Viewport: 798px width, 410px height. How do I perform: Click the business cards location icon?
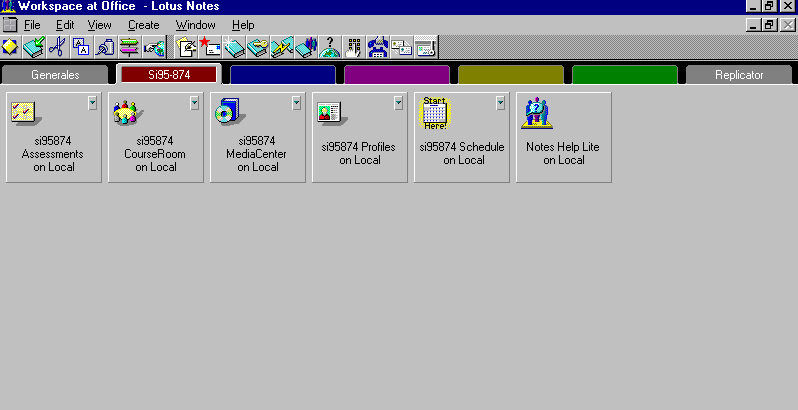(x=402, y=47)
